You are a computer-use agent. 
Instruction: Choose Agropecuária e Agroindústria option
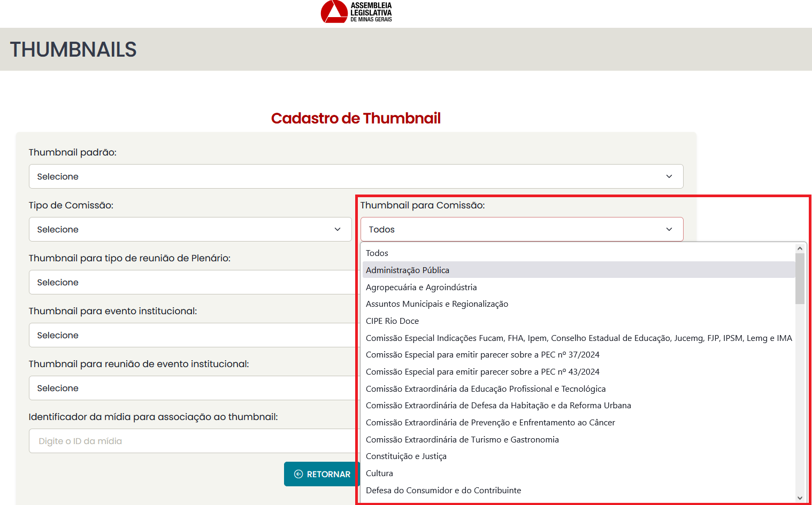click(x=422, y=287)
